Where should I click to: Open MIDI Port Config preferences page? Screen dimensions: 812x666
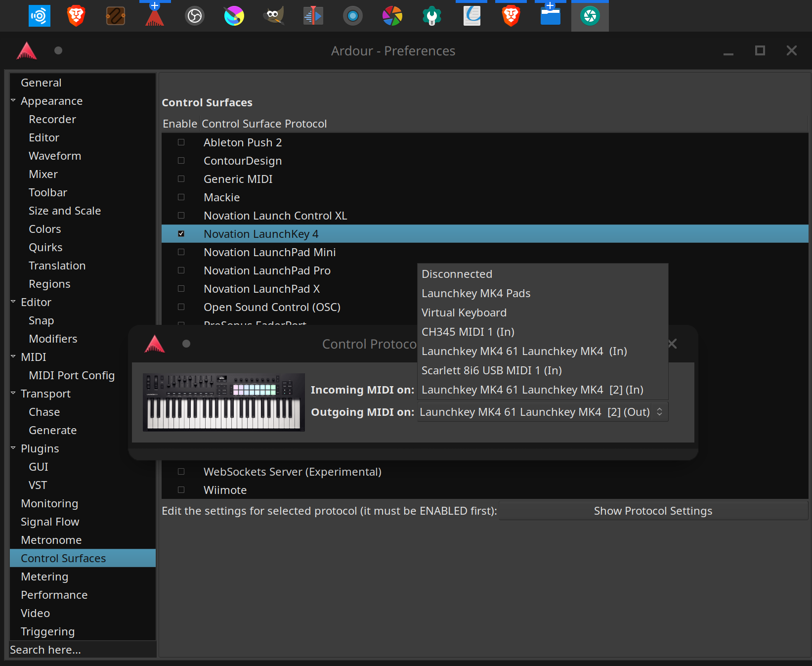coord(72,375)
